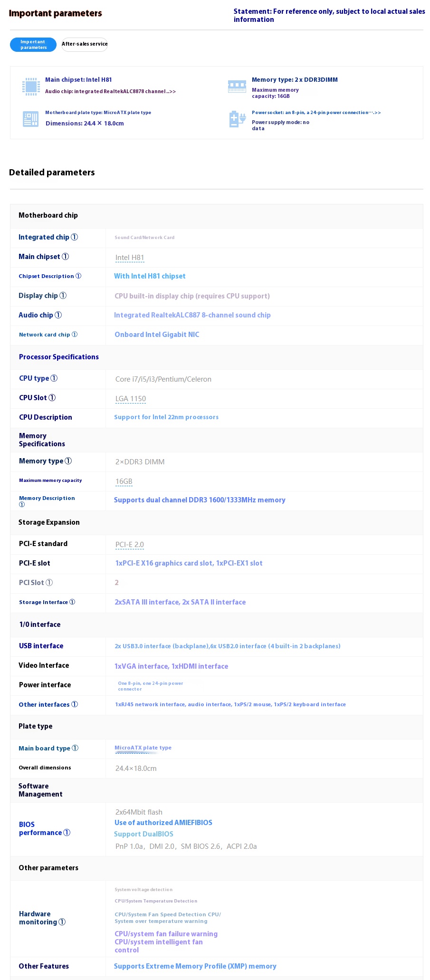Image resolution: width=430 pixels, height=980 pixels.
Task: Open One 8-pin, one 24-pin power connector link
Action: click(x=151, y=686)
